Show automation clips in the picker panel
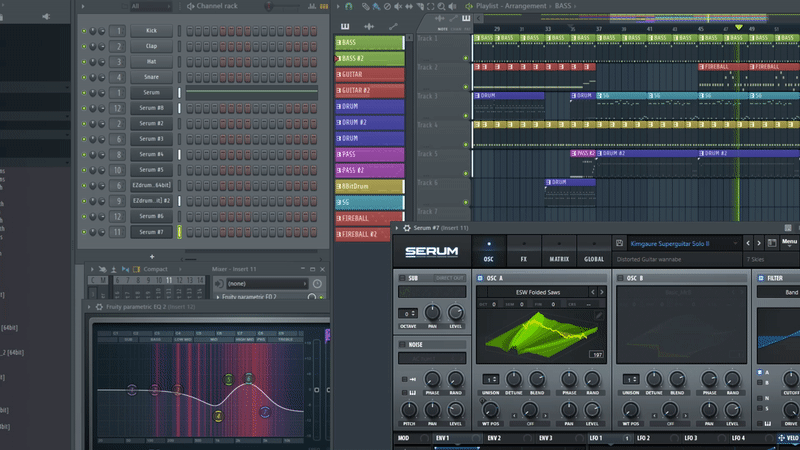The image size is (800, 450). click(x=393, y=26)
